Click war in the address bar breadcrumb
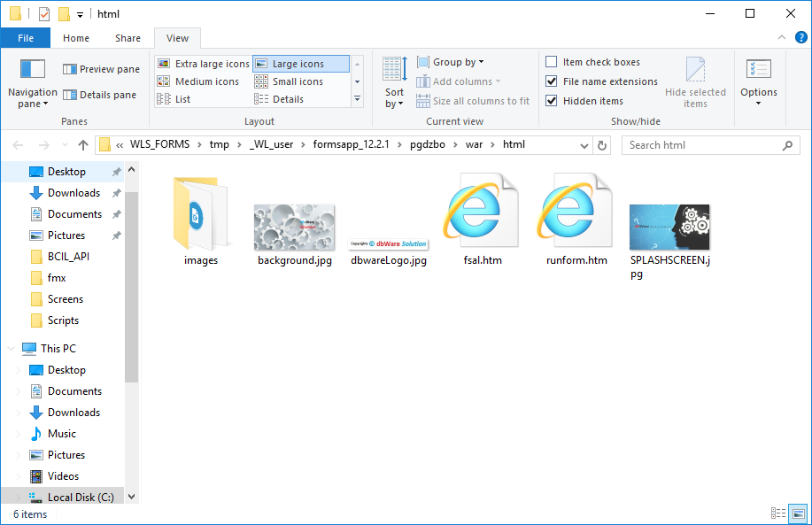Image resolution: width=812 pixels, height=525 pixels. [475, 144]
